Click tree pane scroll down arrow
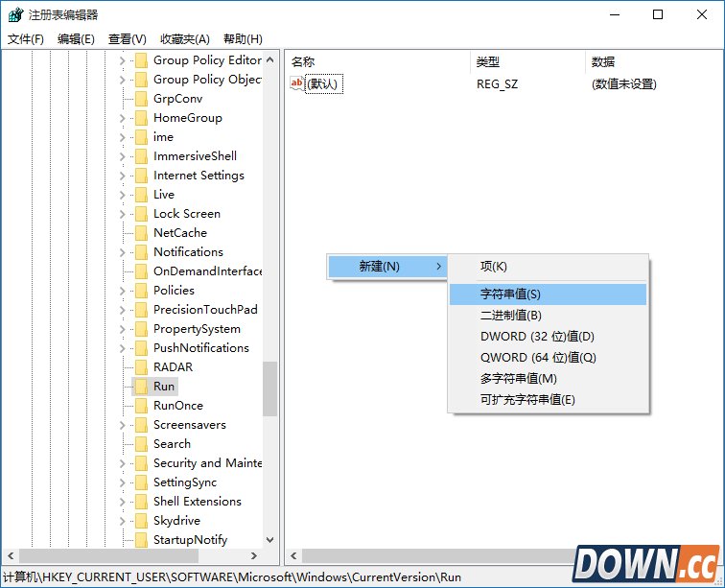This screenshot has height=588, width=725. [270, 539]
